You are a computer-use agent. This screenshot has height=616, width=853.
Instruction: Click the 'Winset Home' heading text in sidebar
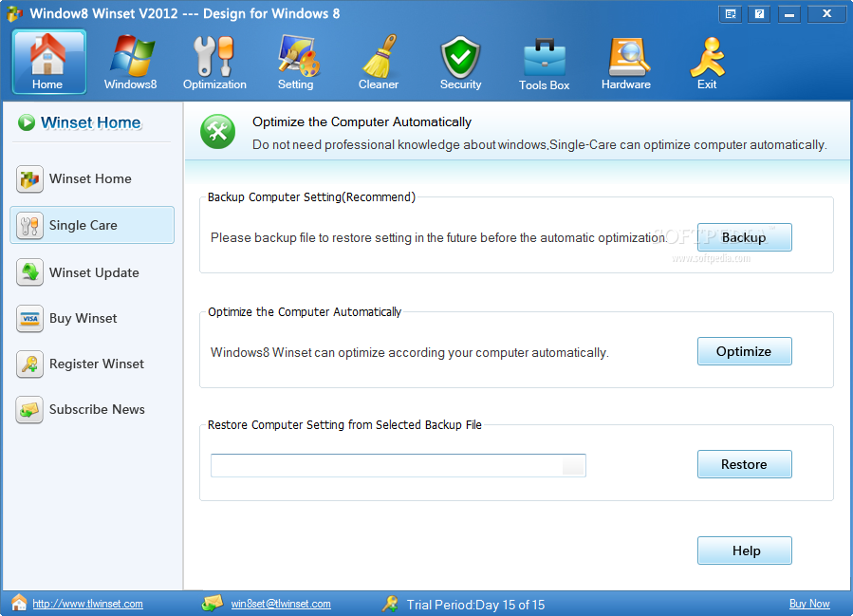(x=91, y=123)
